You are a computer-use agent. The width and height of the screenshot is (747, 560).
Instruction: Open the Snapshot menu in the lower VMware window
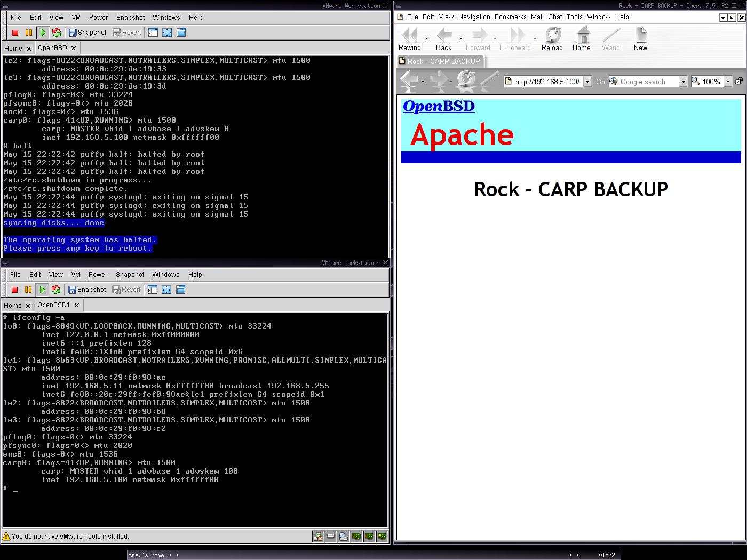tap(130, 275)
